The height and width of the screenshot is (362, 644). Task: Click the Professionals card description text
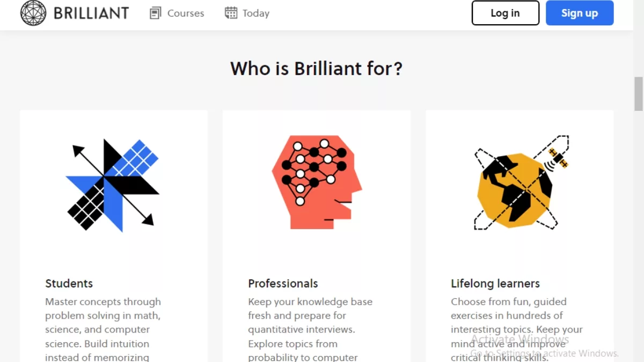pyautogui.click(x=310, y=329)
